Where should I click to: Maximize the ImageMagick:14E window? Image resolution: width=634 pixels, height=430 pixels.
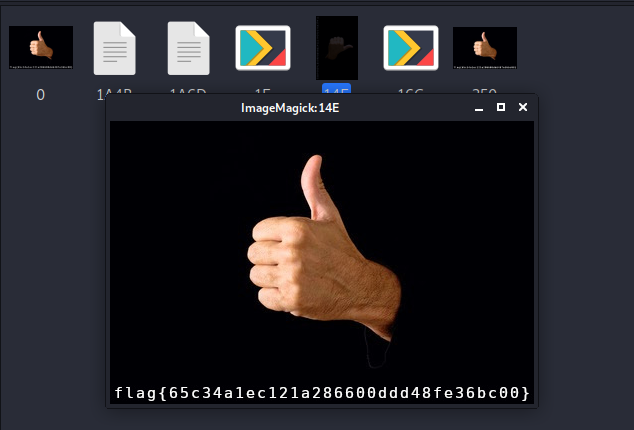tap(501, 107)
